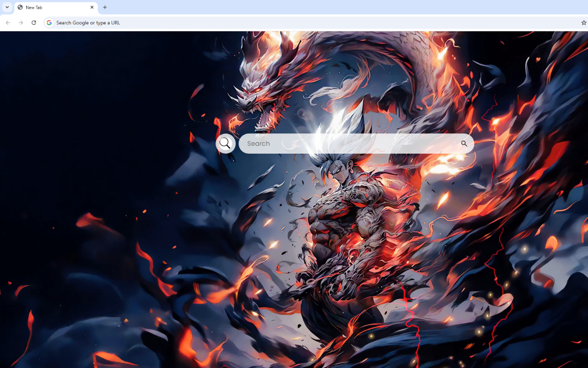Click the round magnifier icon beside the search box
This screenshot has width=588, height=368.
click(225, 144)
